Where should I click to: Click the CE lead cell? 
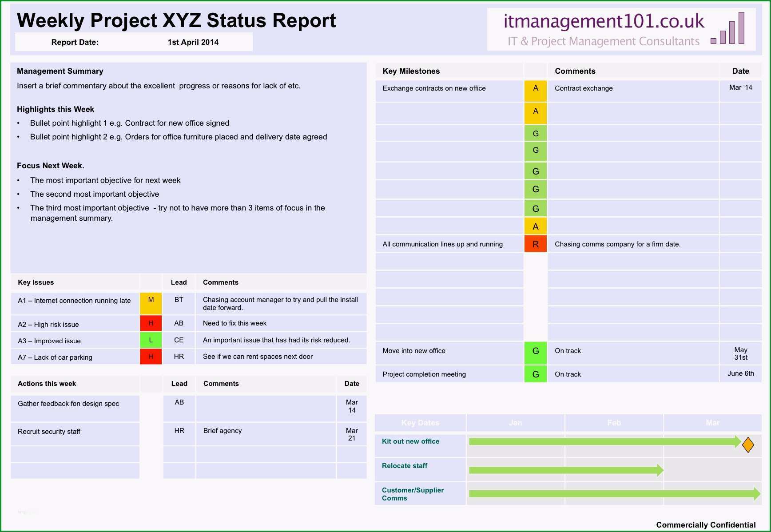click(179, 340)
